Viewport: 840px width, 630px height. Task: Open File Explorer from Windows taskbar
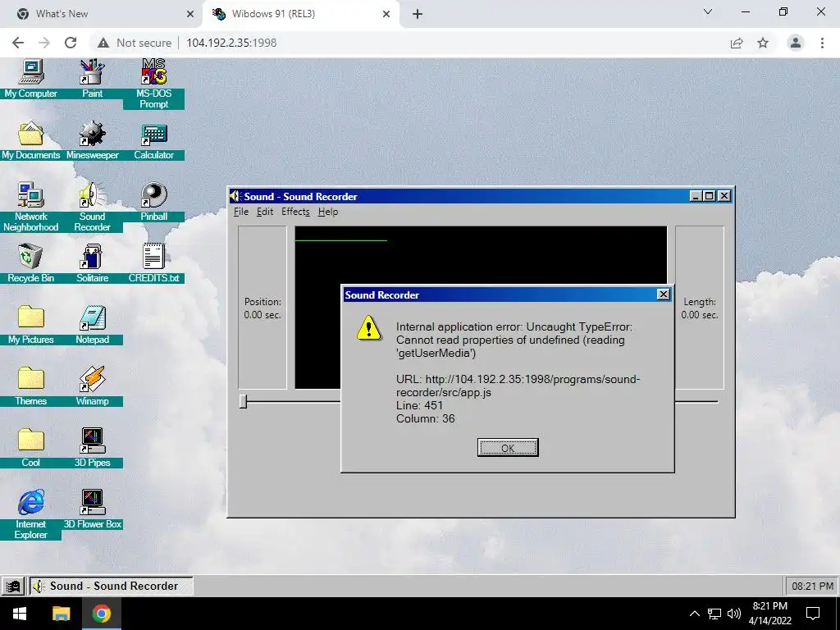click(x=61, y=614)
